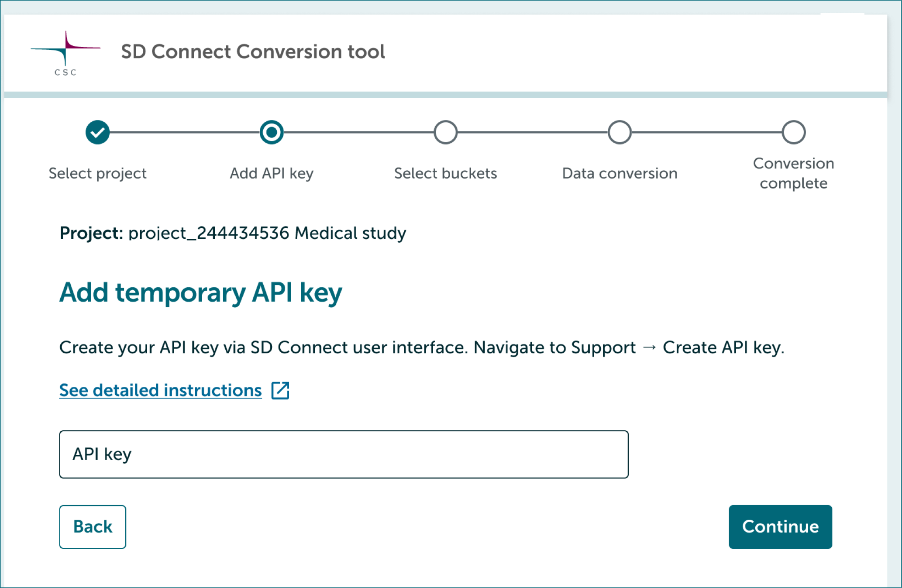
Task: Click the project name project_244434536 Medical study
Action: pyautogui.click(x=267, y=233)
